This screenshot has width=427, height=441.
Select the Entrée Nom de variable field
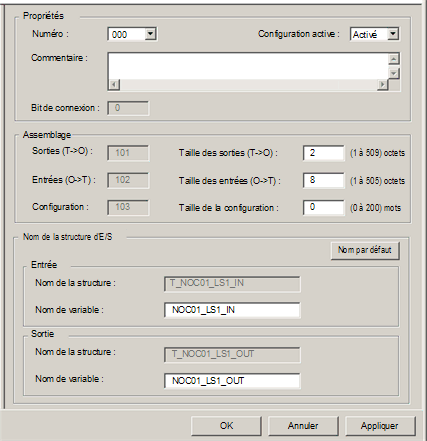tap(232, 310)
